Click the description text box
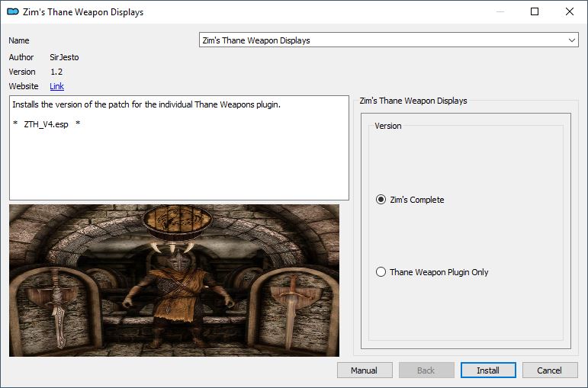 click(x=179, y=148)
